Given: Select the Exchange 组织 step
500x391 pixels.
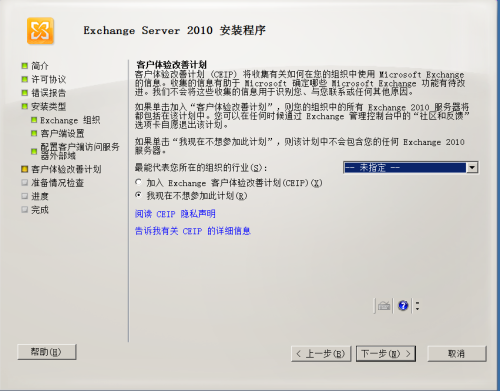Looking at the screenshot, I should coord(66,120).
